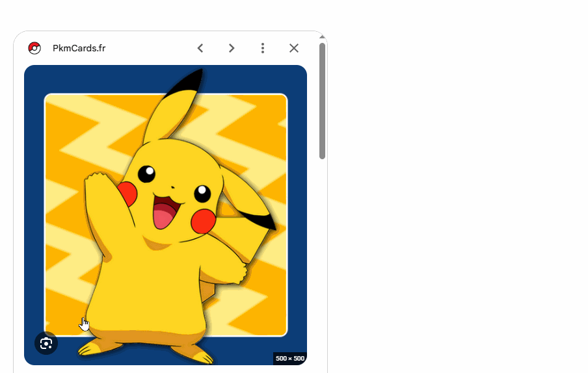Image resolution: width=588 pixels, height=373 pixels.
Task: Go to the next image
Action: [x=232, y=48]
